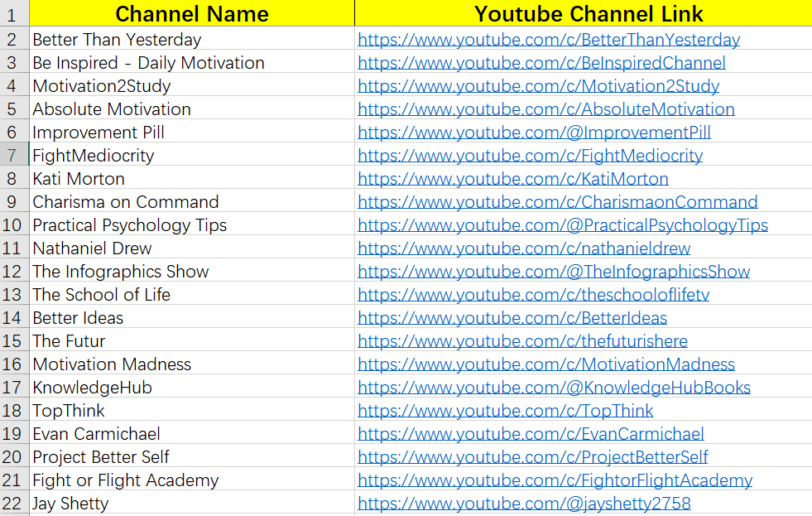Select the Better Than Yesterday name cell
Viewport: 812px width, 516px height.
coord(192,38)
